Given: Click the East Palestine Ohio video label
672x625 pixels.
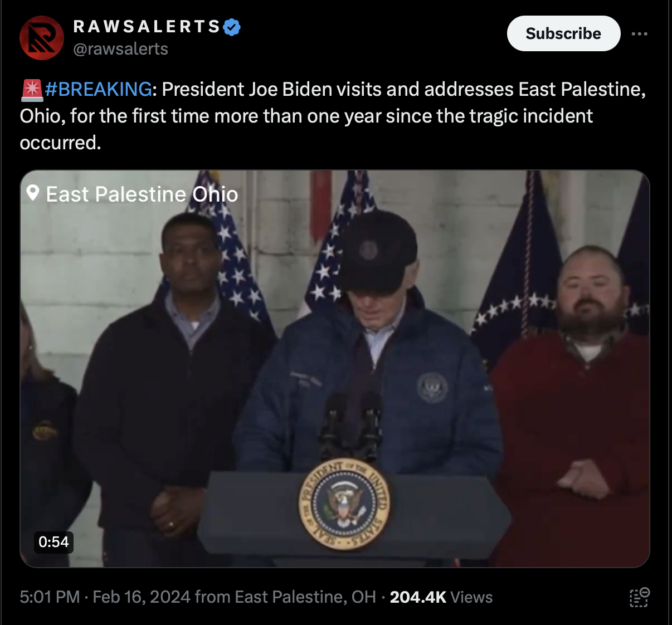Looking at the screenshot, I should click(142, 194).
